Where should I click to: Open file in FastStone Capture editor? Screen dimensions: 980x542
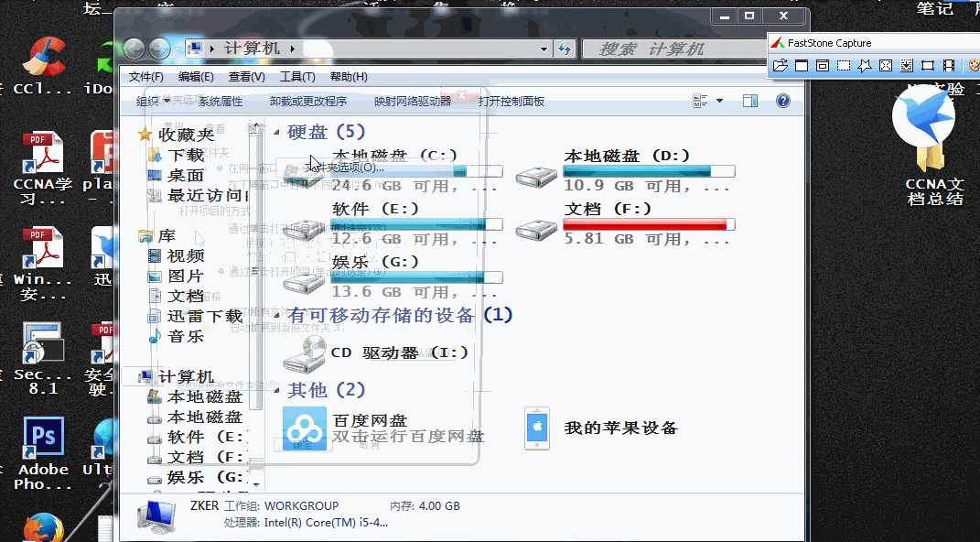(780, 65)
